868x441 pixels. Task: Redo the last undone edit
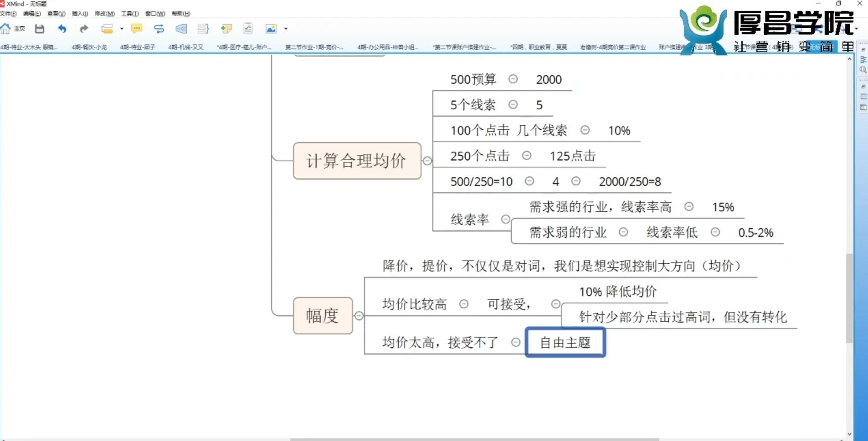coord(83,29)
